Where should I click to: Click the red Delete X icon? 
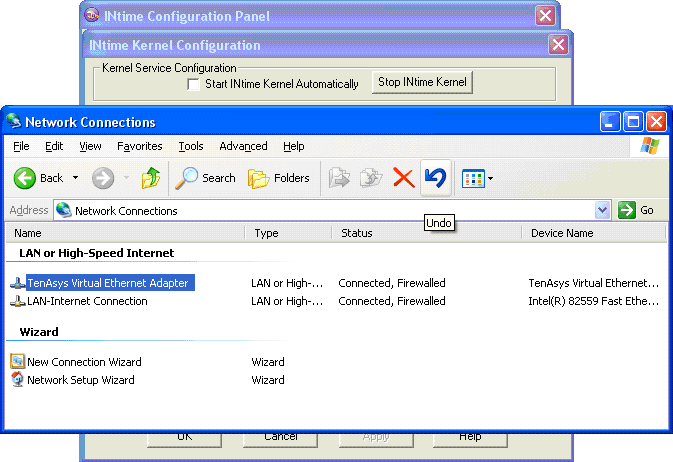pyautogui.click(x=403, y=178)
